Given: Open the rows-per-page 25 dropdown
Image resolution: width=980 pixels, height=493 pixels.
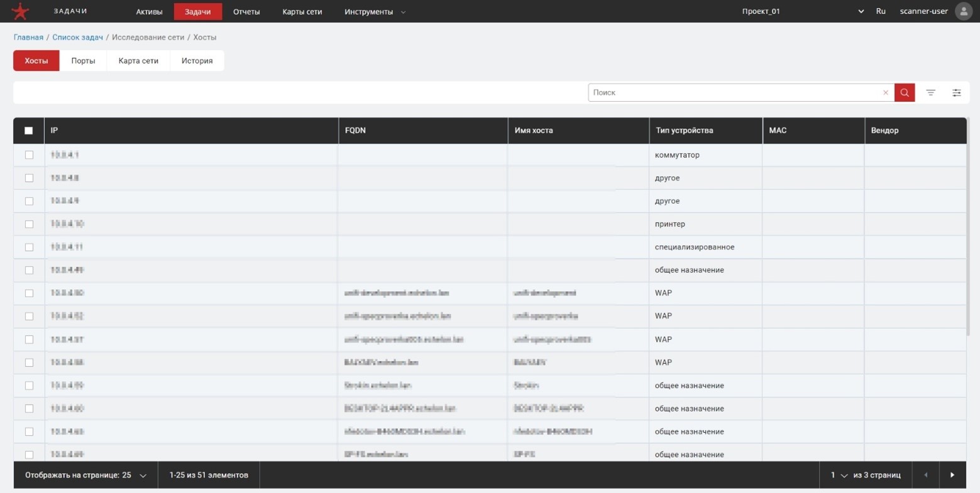Looking at the screenshot, I should click(x=86, y=475).
